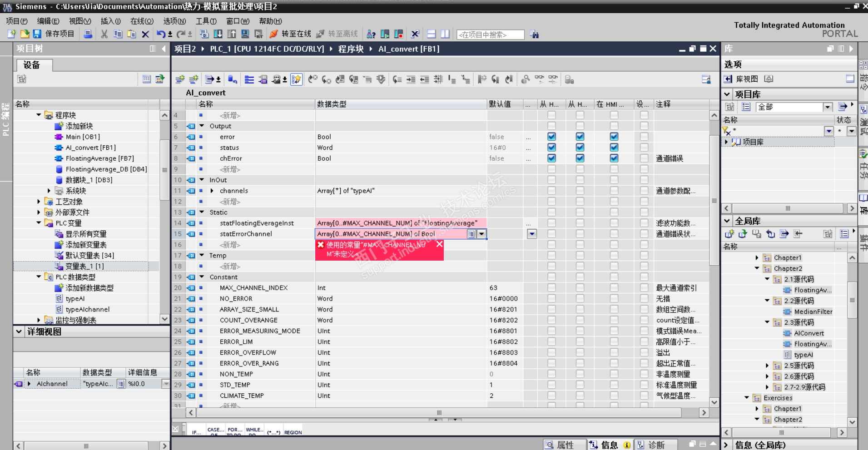The image size is (868, 450).
Task: Click the open project folder icon
Action: pyautogui.click(x=25, y=34)
